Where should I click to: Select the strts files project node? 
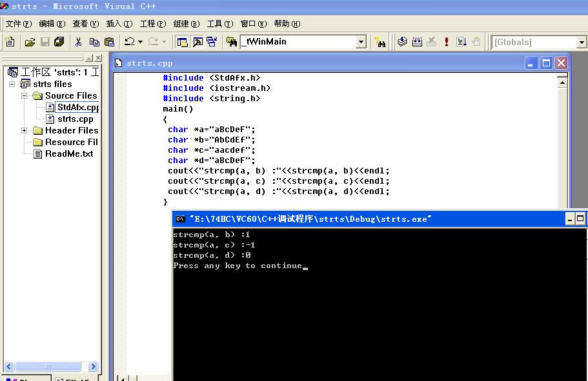pyautogui.click(x=52, y=84)
